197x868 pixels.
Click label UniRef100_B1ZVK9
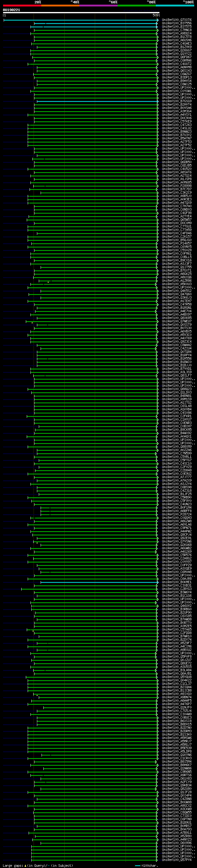(x=177, y=47)
